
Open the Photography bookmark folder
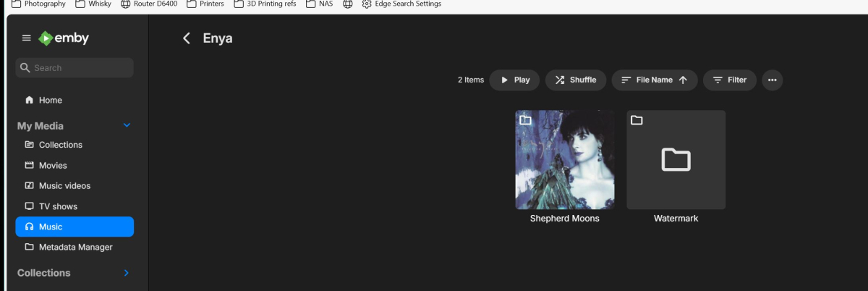[38, 4]
